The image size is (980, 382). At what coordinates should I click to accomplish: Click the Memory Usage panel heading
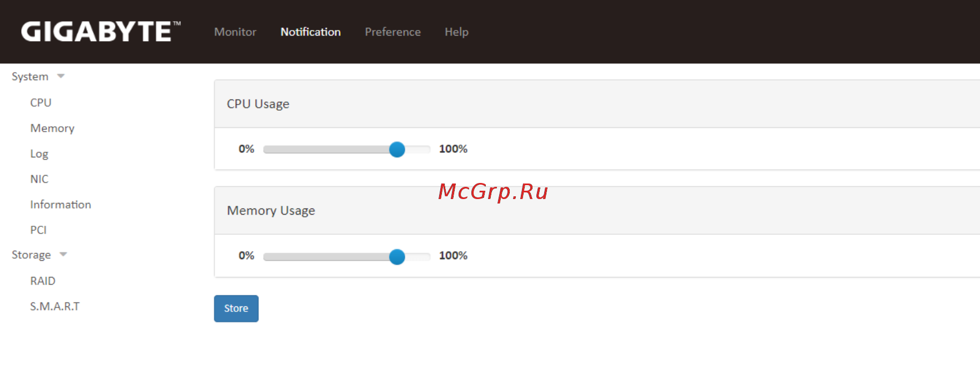click(271, 211)
